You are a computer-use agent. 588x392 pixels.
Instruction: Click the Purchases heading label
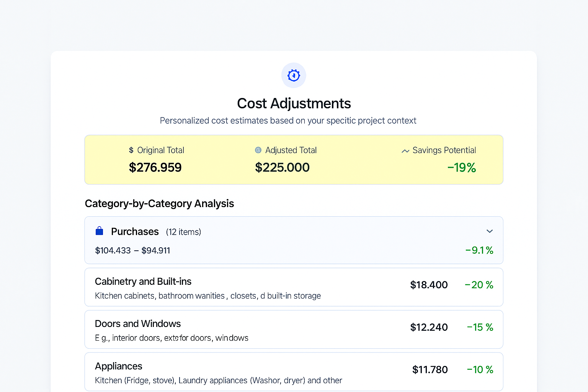[x=135, y=232]
